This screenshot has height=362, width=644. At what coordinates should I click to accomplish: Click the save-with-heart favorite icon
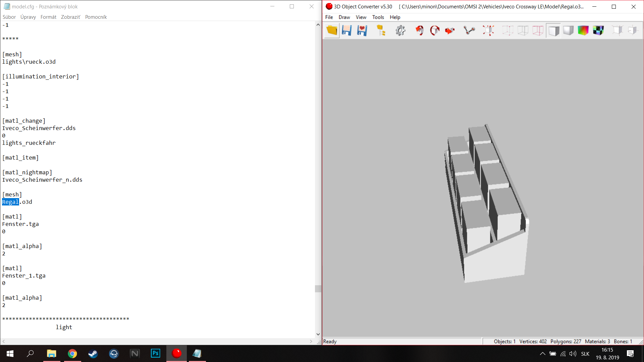pyautogui.click(x=362, y=31)
